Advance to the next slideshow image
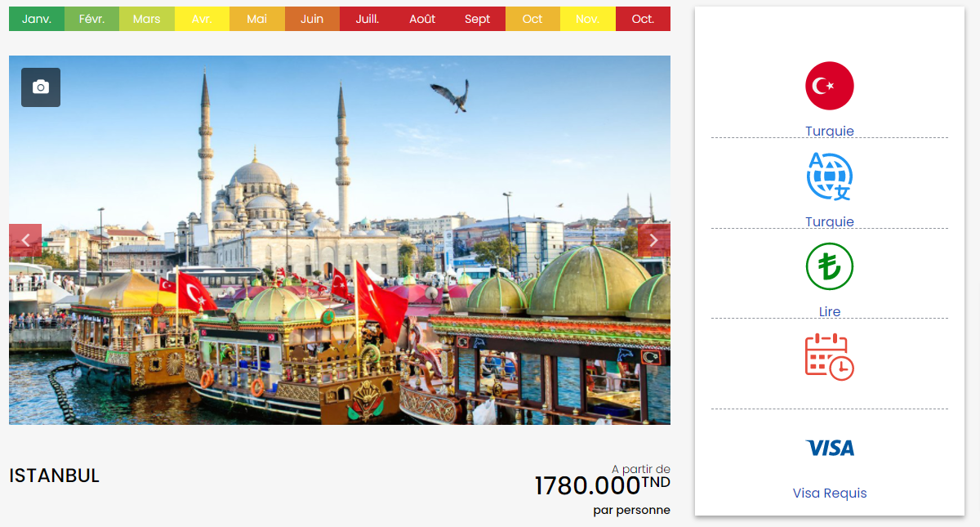Viewport: 980px width, 527px height. pyautogui.click(x=654, y=240)
